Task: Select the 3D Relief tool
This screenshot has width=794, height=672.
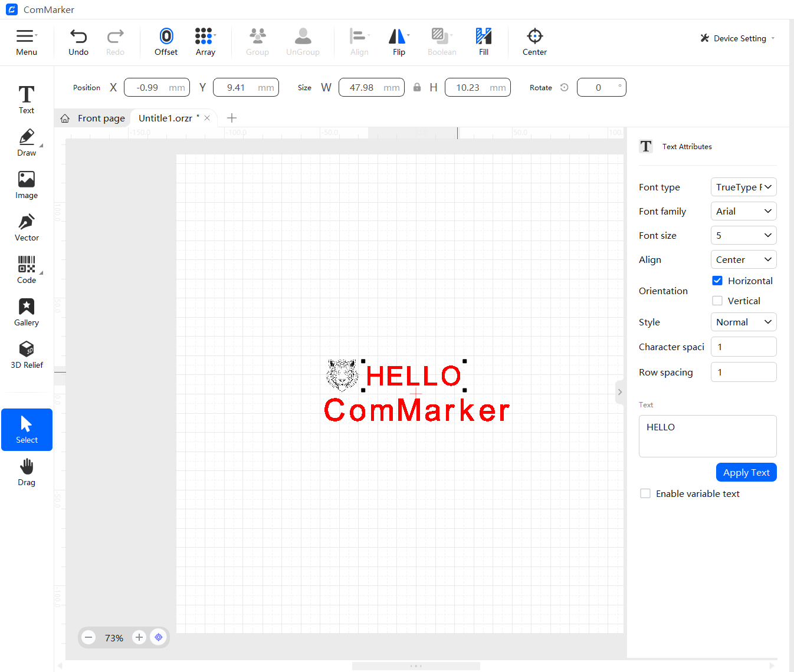Action: (x=27, y=354)
